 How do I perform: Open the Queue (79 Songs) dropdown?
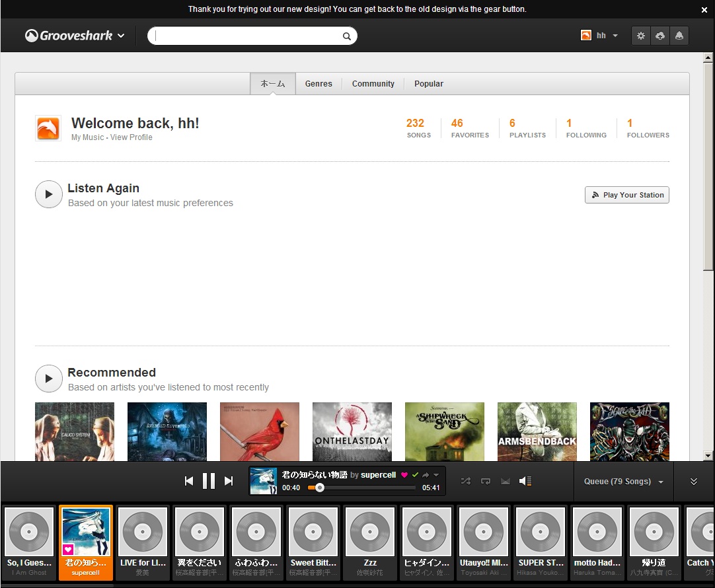[x=623, y=482]
